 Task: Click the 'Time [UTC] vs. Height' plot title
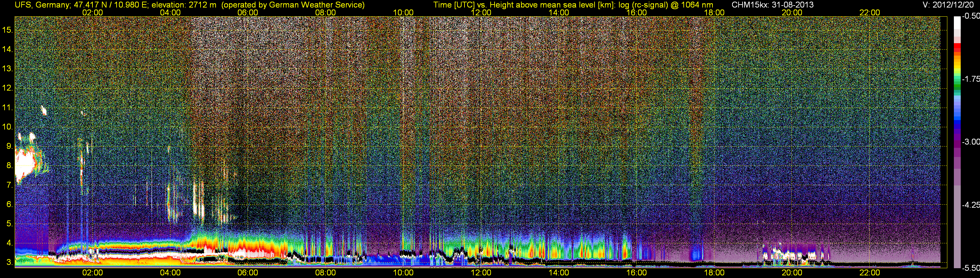click(473, 5)
